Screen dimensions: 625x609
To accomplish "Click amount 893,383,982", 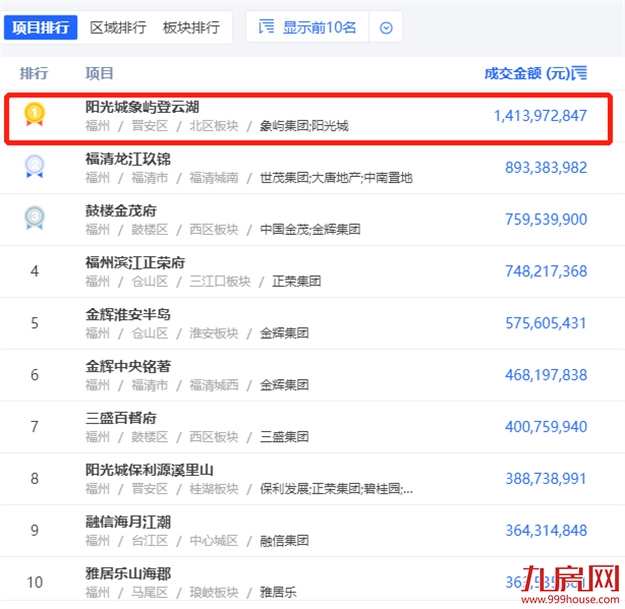I will [x=546, y=167].
